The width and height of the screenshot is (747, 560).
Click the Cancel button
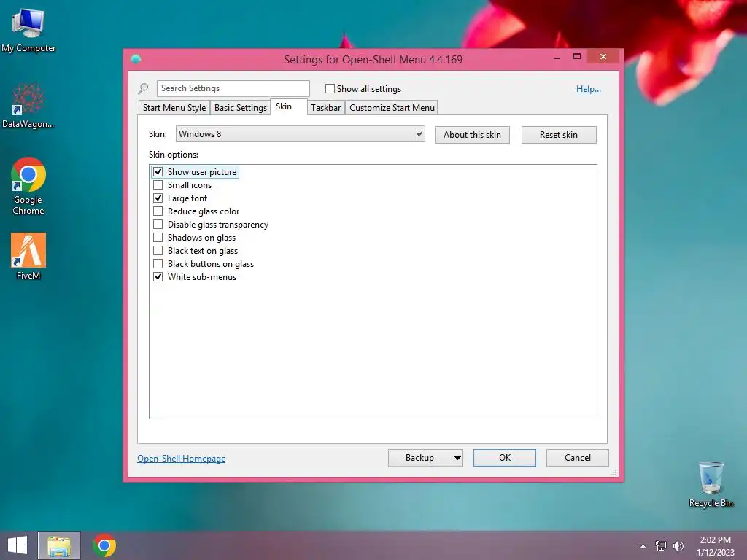578,458
